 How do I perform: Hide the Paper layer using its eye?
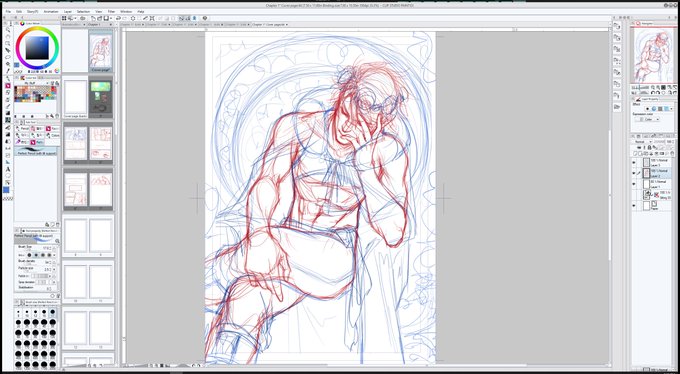634,206
